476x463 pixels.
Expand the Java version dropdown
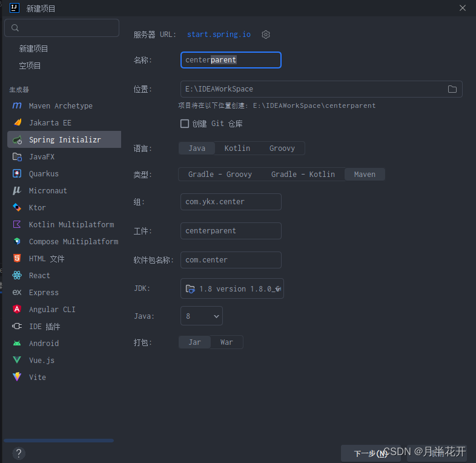(202, 316)
